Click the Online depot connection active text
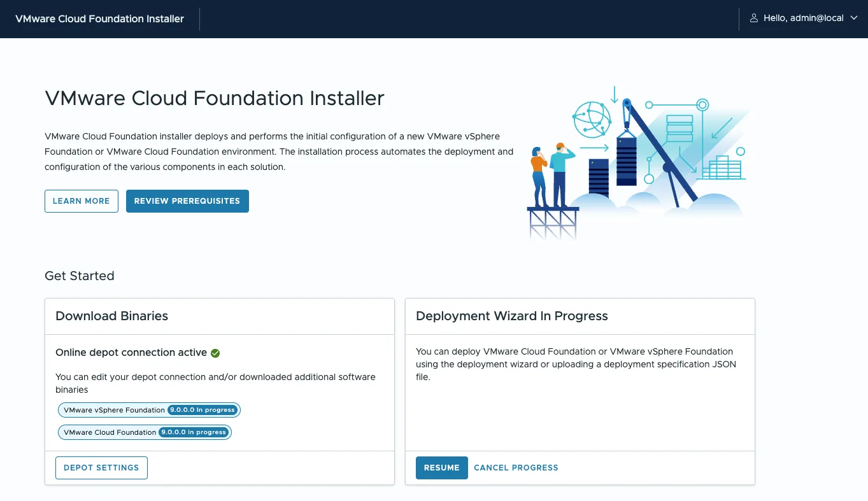The width and height of the screenshot is (868, 501). (131, 353)
